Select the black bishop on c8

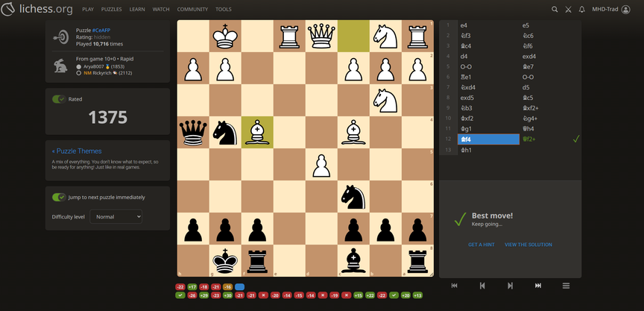pyautogui.click(x=353, y=260)
